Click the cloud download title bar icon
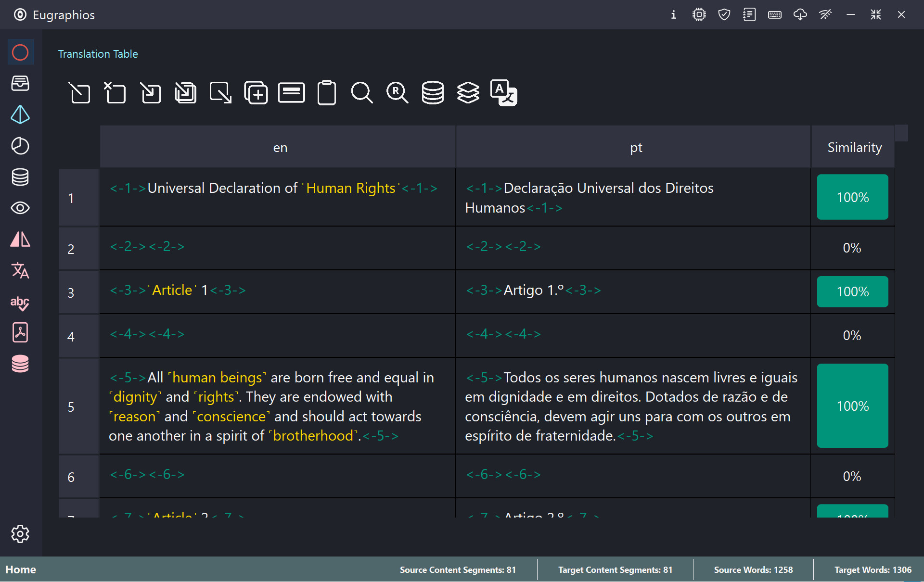 pyautogui.click(x=800, y=15)
